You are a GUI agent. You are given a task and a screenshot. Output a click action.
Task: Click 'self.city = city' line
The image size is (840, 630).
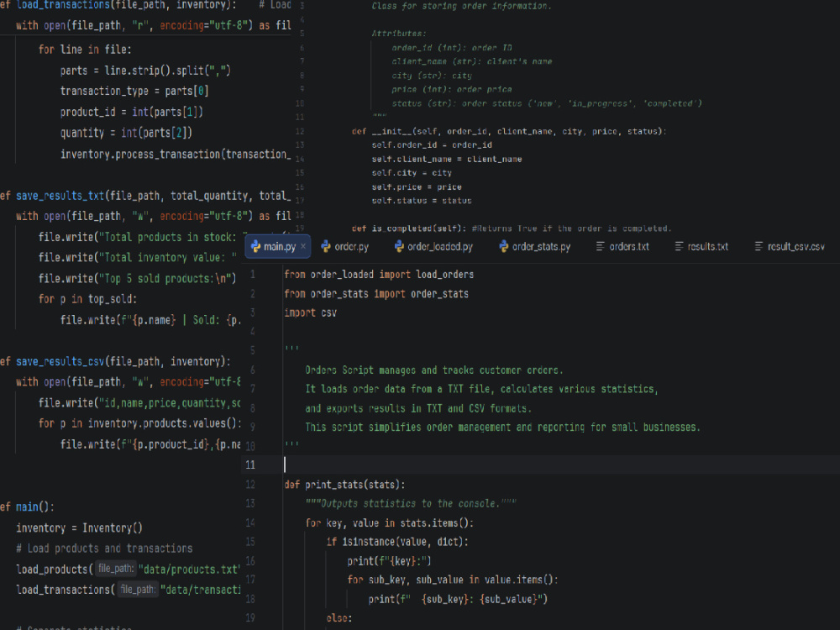[412, 173]
